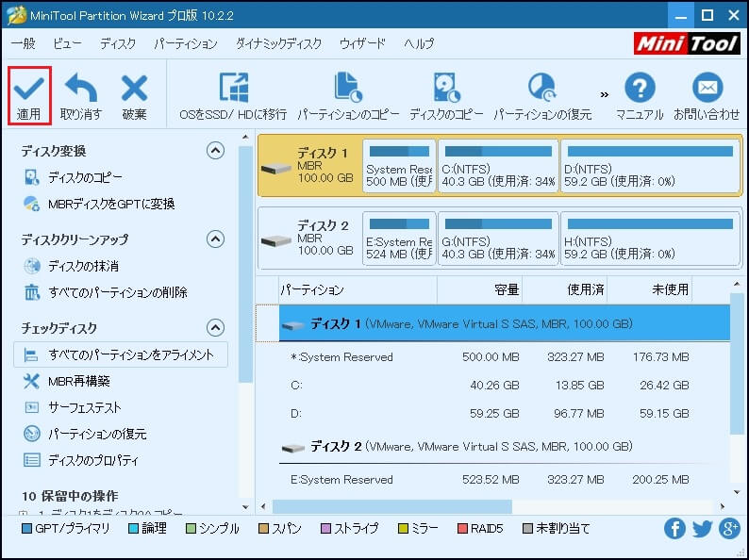Click the sidebar vertical scrollbar thumb
Screen dimensions: 749x560
click(245, 264)
